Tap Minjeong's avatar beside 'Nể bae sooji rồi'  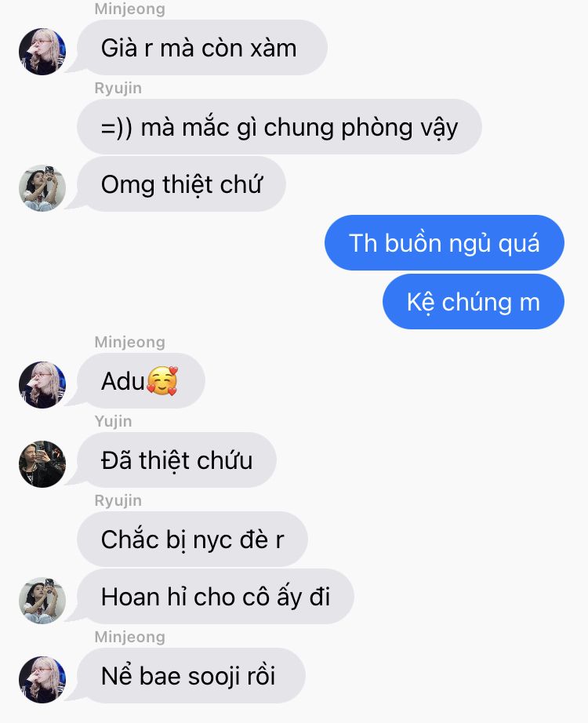tap(42, 680)
